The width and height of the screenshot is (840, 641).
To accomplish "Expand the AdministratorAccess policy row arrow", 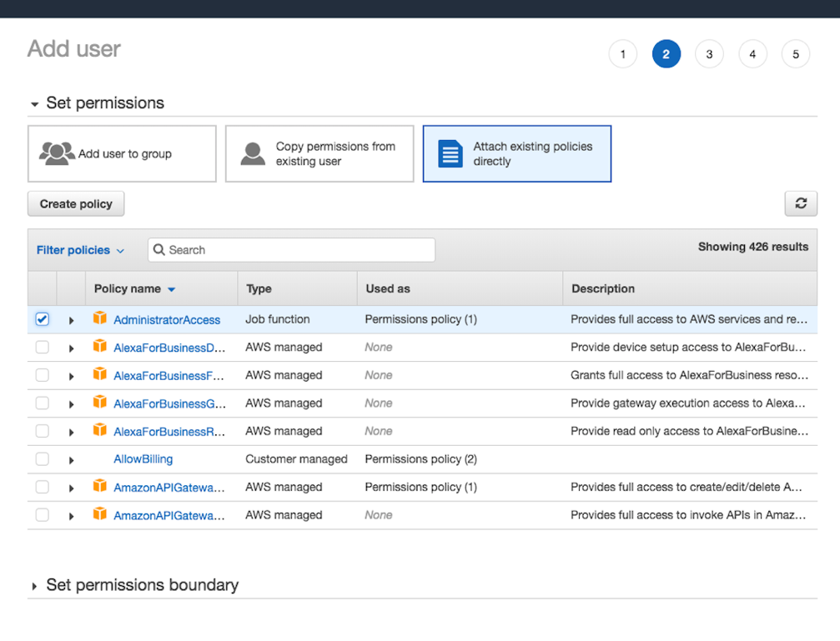I will (x=71, y=320).
